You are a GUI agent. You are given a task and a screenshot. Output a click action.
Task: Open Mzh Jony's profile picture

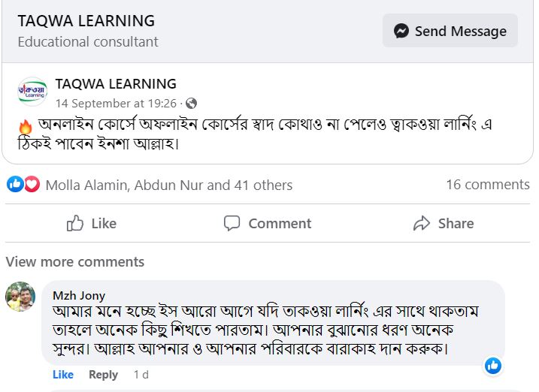click(20, 297)
